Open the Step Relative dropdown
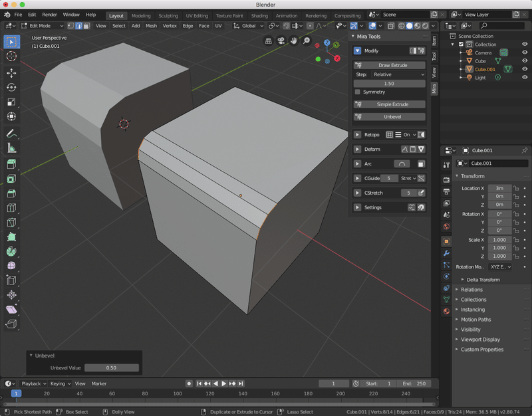The image size is (532, 416). (x=398, y=74)
